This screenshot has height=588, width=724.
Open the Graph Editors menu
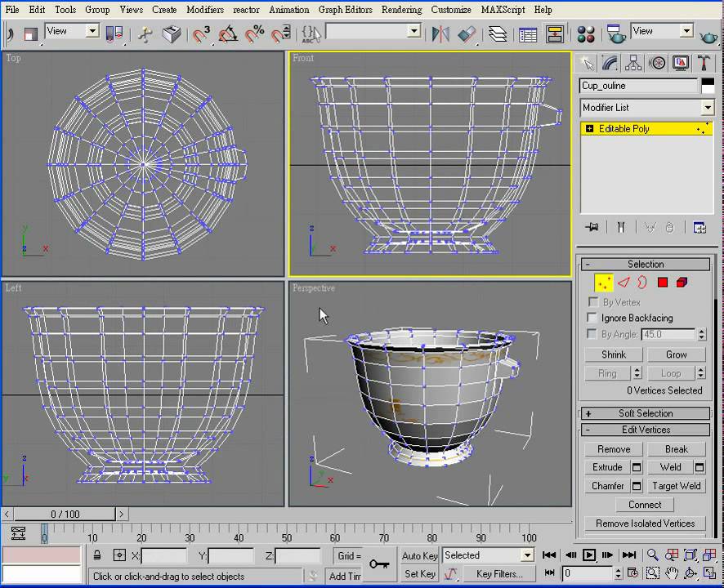346,9
